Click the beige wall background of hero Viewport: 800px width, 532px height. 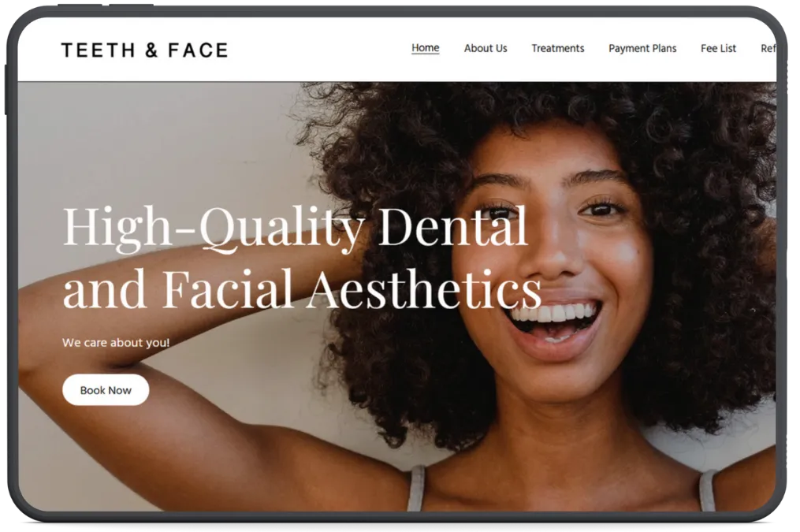coord(153,153)
